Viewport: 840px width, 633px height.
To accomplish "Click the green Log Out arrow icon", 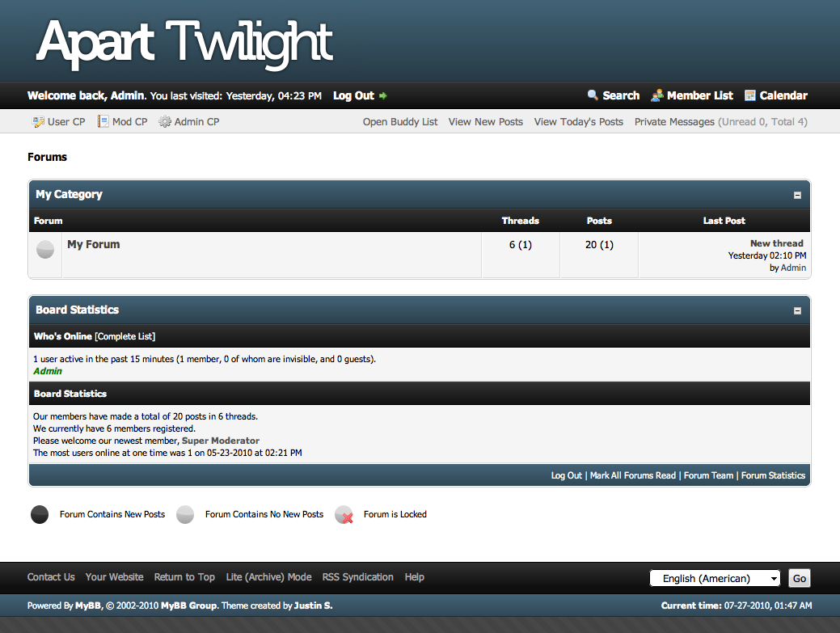I will click(x=382, y=96).
